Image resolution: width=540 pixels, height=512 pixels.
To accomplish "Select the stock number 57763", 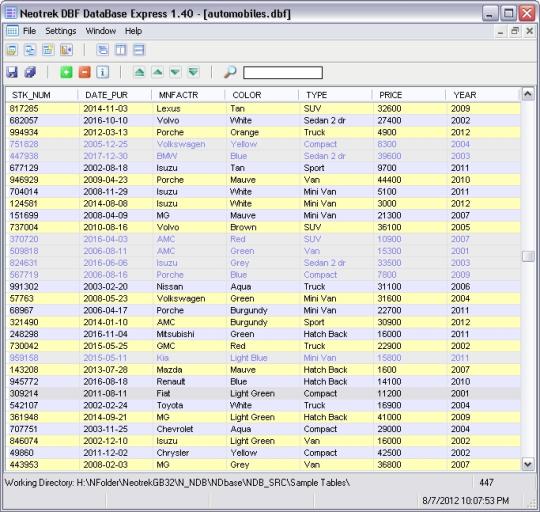I will click(x=21, y=299).
